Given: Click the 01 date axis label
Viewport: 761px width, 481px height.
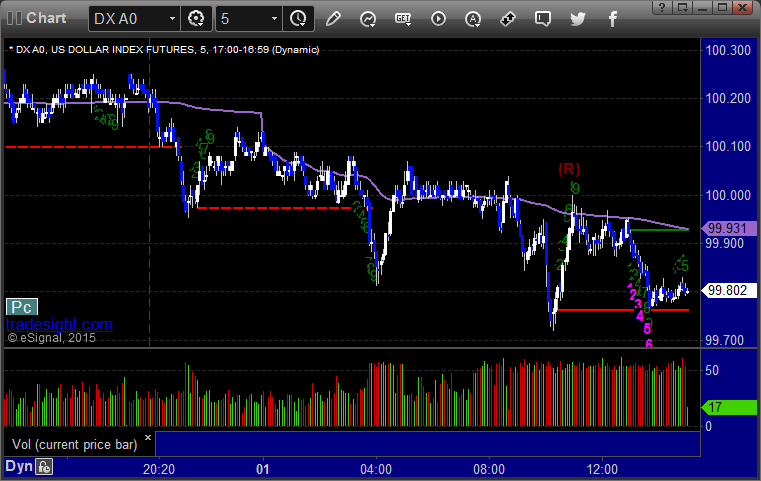Looking at the screenshot, I should point(263,469).
